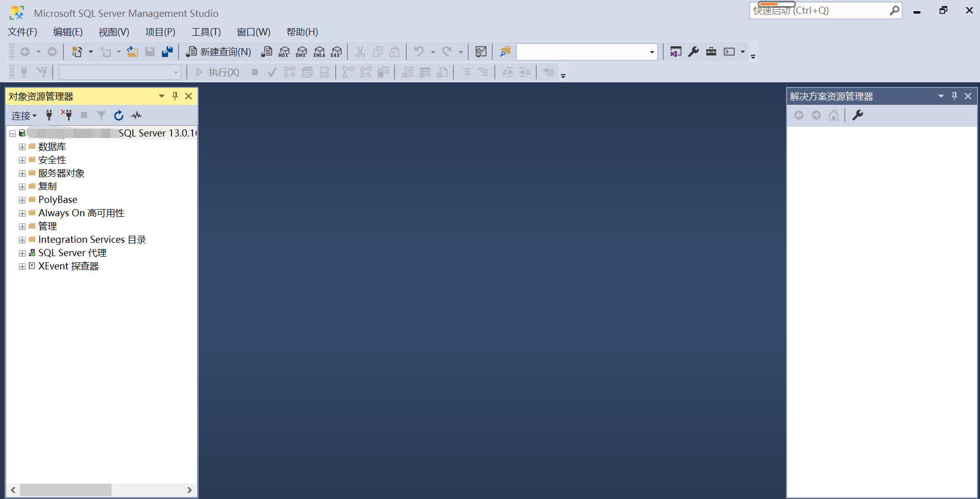The height and width of the screenshot is (499, 980).
Task: Select the 管理 tree item
Action: pos(48,226)
